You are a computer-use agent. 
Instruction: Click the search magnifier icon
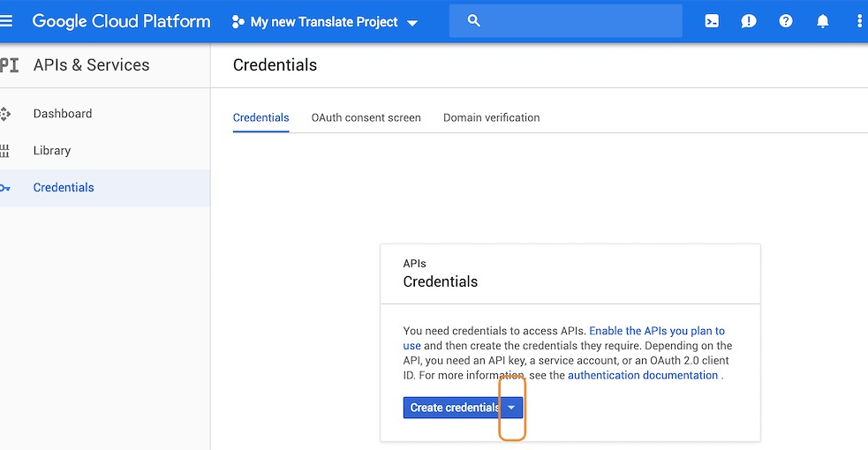coord(474,21)
